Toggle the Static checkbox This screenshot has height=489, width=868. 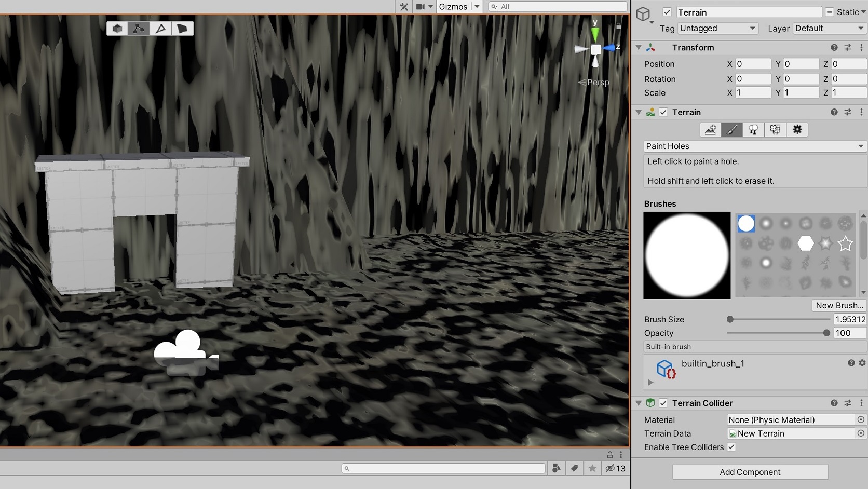830,12
